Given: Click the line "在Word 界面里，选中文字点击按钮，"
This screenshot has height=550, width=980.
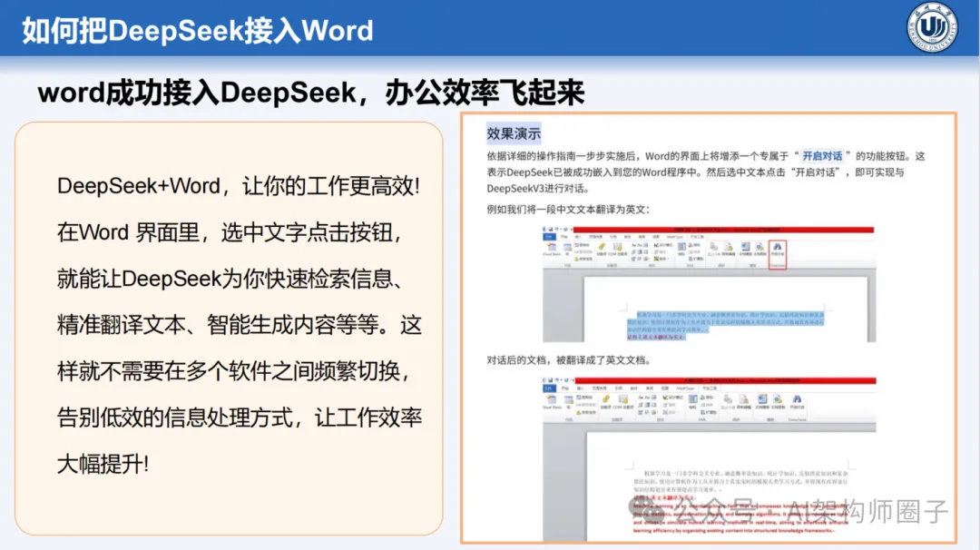Looking at the screenshot, I should (x=229, y=232).
